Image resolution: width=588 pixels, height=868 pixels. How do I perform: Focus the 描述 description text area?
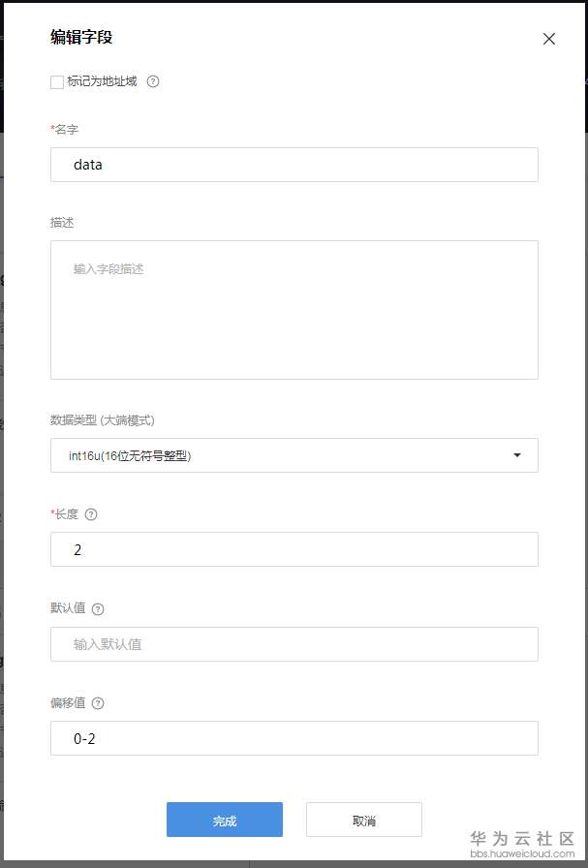(x=294, y=309)
